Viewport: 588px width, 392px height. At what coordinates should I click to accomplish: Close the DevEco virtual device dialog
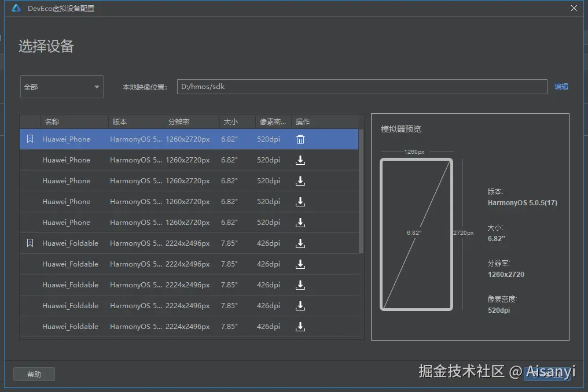[x=574, y=8]
